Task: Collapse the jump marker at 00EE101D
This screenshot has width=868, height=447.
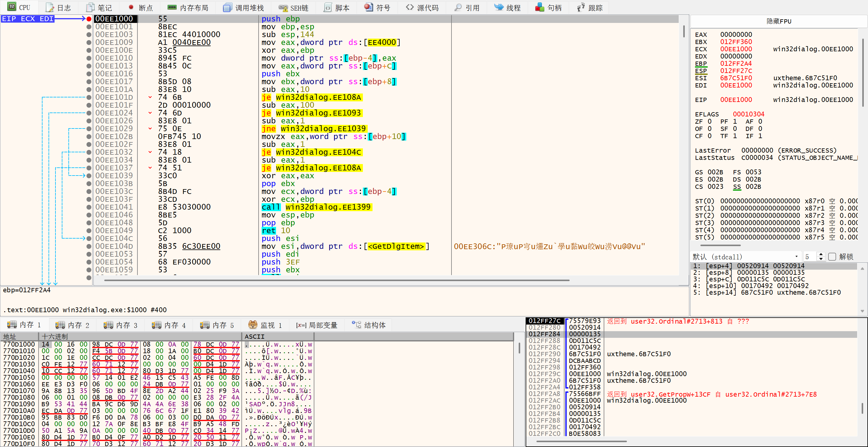Action: pyautogui.click(x=150, y=97)
